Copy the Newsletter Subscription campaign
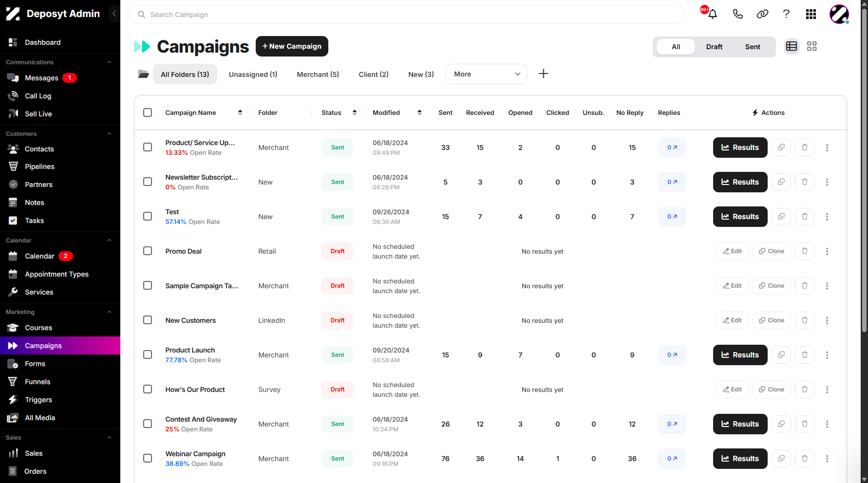Screen dimensions: 868x483 click(x=781, y=182)
